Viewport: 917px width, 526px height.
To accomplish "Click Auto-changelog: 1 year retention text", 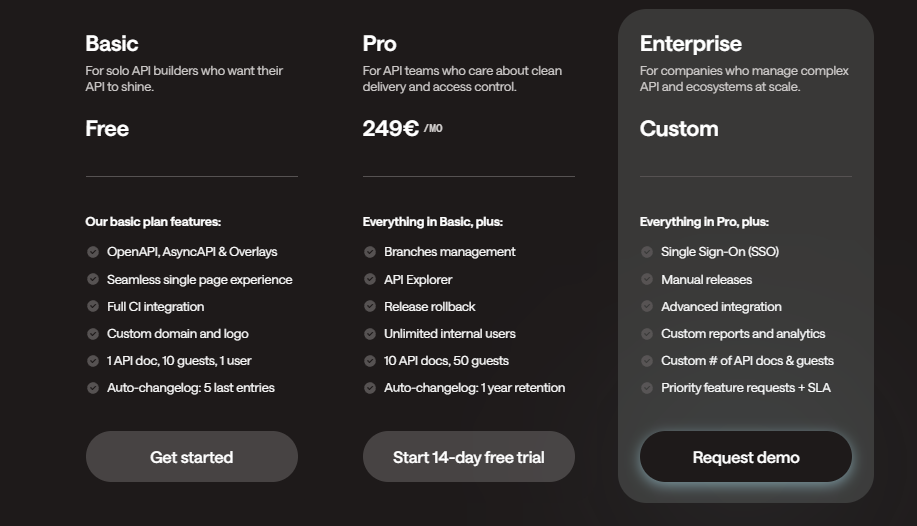I will [x=474, y=387].
